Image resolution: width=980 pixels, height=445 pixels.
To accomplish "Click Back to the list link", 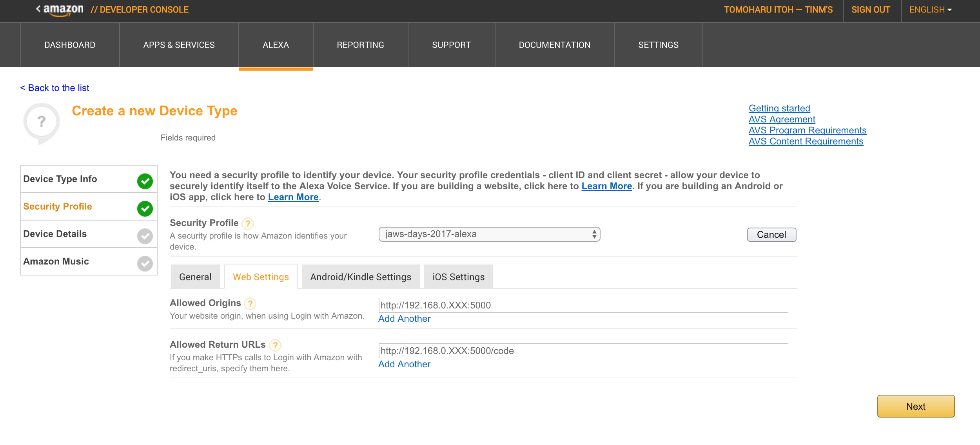I will [55, 88].
